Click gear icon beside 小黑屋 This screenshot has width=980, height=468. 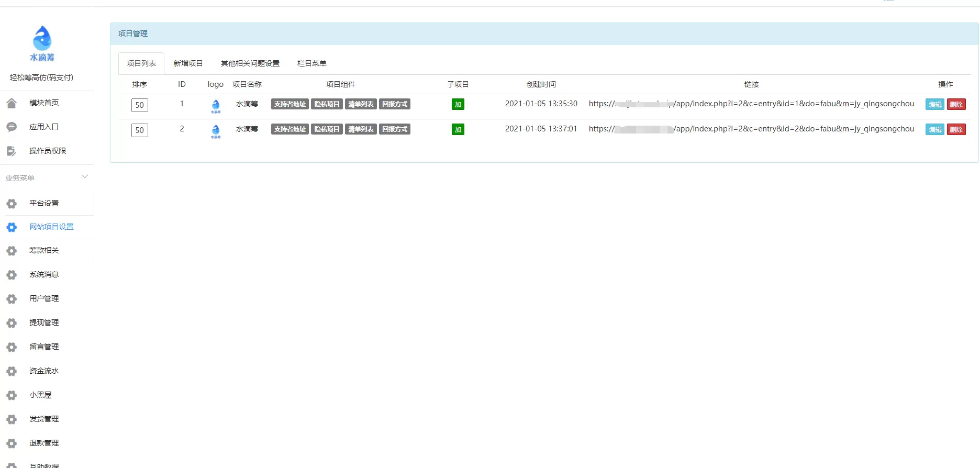click(12, 395)
